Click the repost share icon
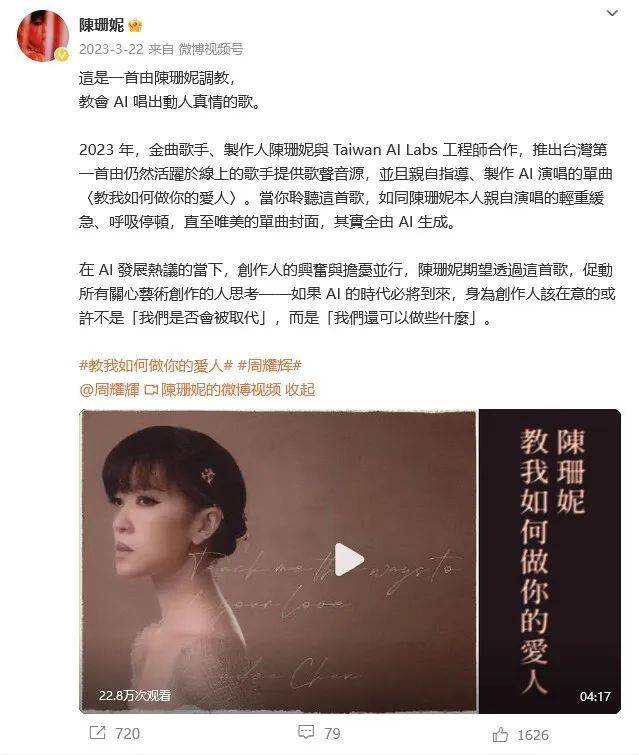The image size is (639, 755). coord(97,733)
